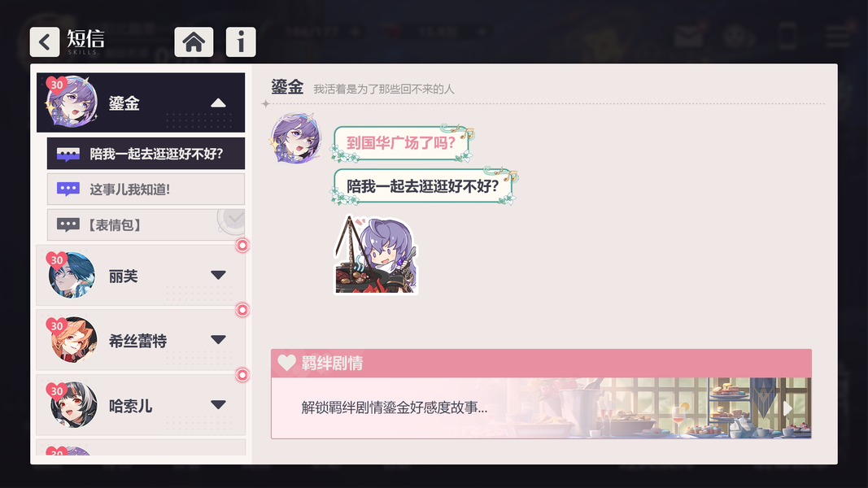Click the back arrow next to 短信

click(44, 41)
